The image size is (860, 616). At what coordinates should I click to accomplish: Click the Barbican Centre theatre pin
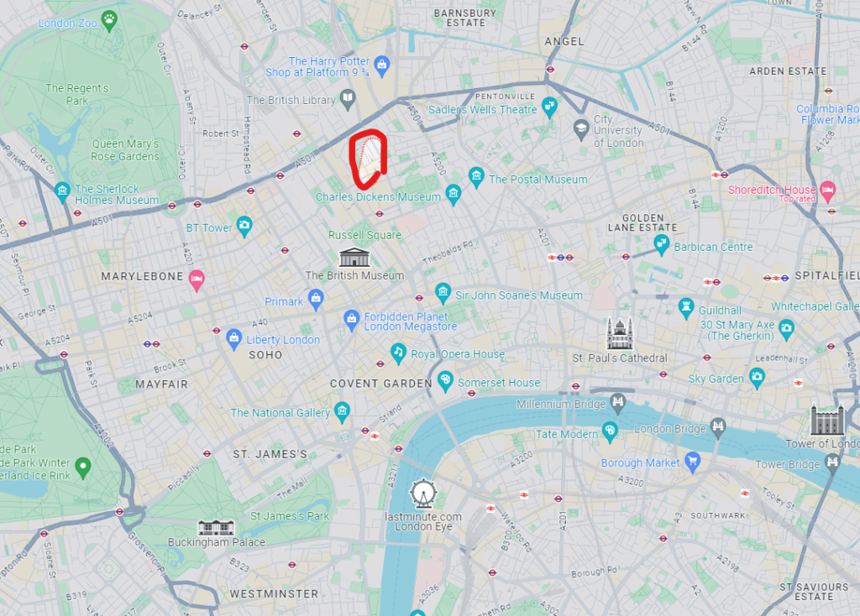click(x=662, y=244)
